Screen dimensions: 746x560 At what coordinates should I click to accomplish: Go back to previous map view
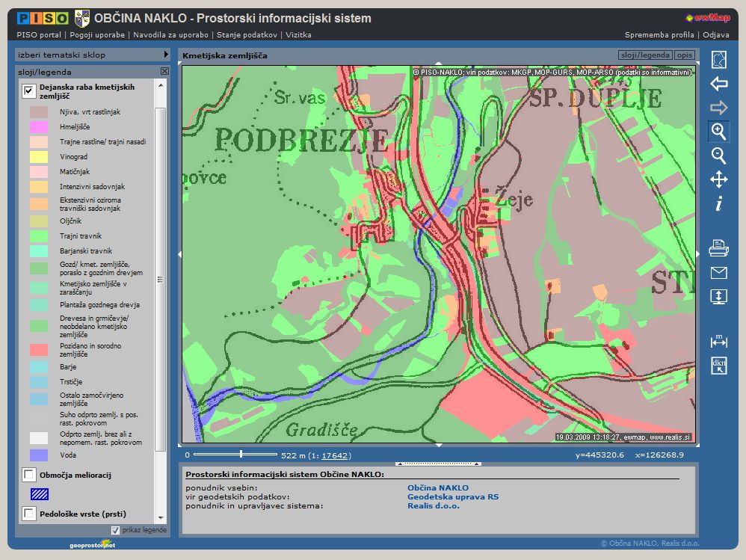pyautogui.click(x=718, y=84)
